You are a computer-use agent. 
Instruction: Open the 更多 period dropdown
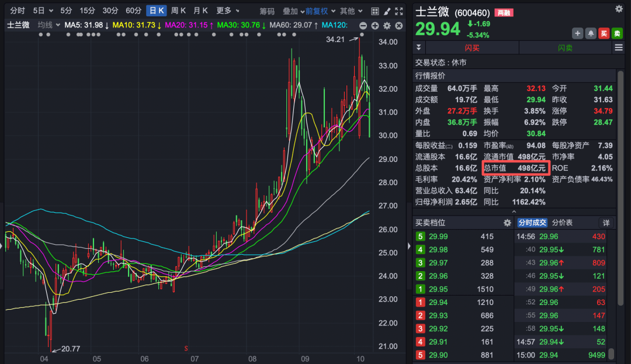click(x=227, y=11)
